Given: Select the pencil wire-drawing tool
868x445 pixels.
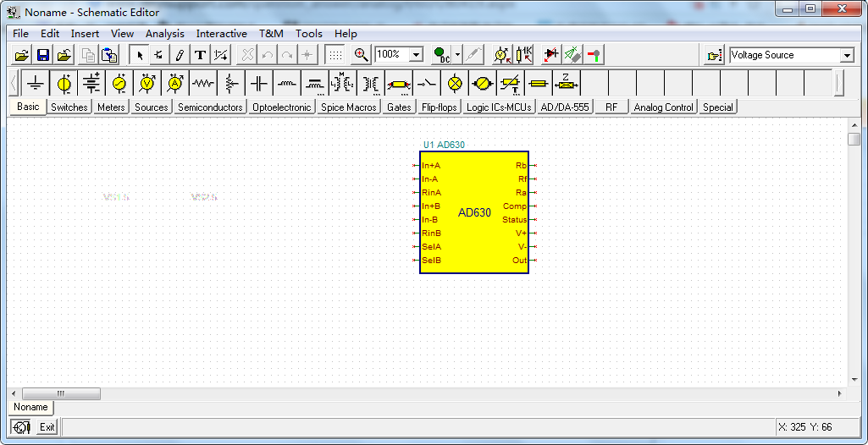Looking at the screenshot, I should pos(180,55).
